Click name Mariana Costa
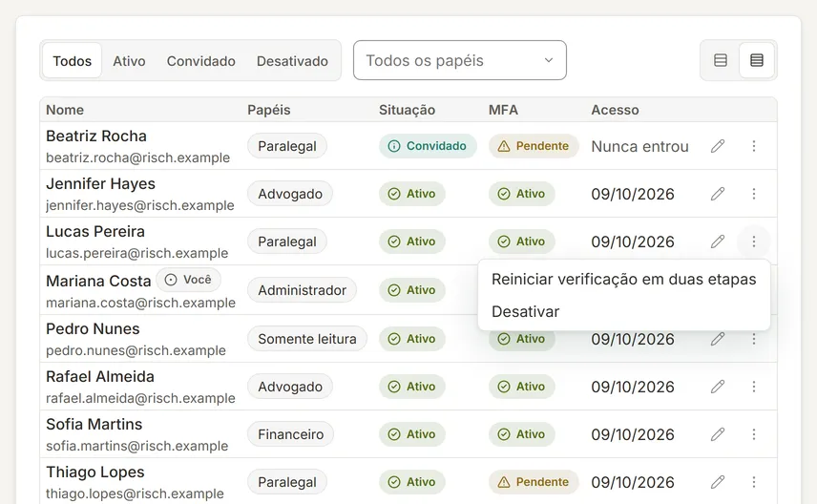 coord(98,281)
